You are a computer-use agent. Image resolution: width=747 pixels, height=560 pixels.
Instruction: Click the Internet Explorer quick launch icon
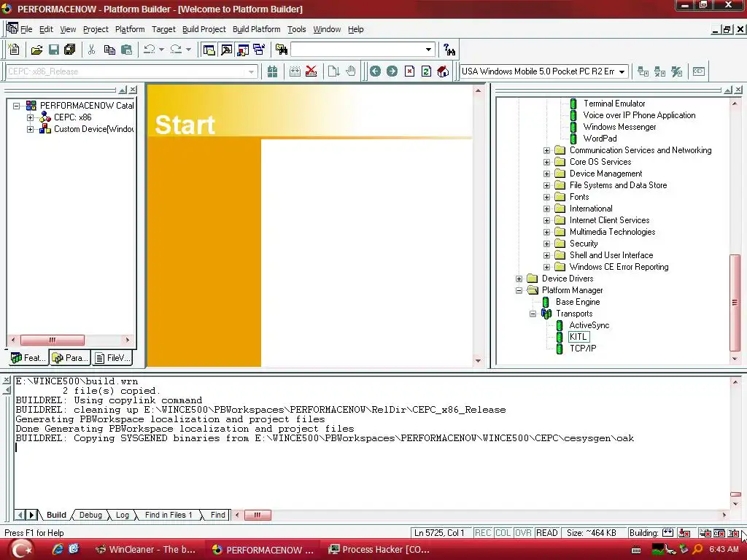coord(58,550)
